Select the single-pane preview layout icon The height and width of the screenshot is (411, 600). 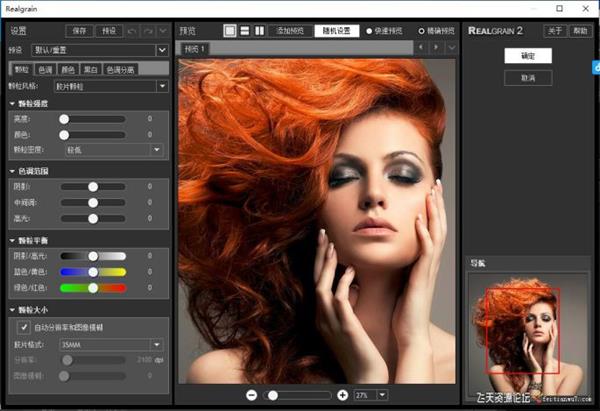pos(229,31)
